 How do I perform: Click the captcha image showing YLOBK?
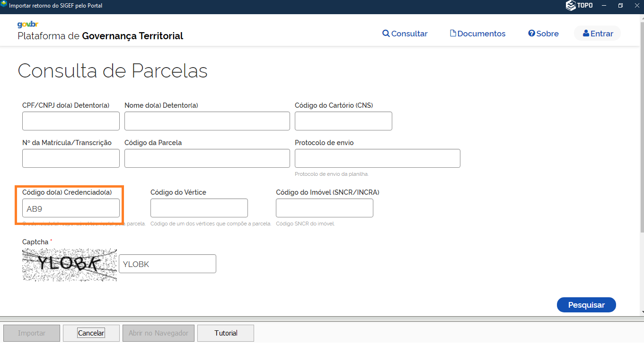[70, 265]
